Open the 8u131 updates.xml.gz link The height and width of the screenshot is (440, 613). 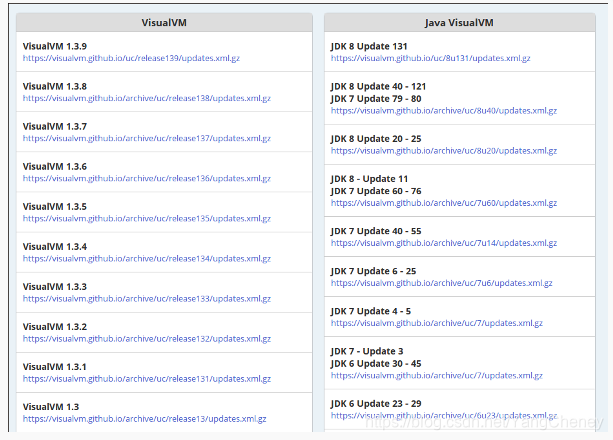click(x=430, y=58)
